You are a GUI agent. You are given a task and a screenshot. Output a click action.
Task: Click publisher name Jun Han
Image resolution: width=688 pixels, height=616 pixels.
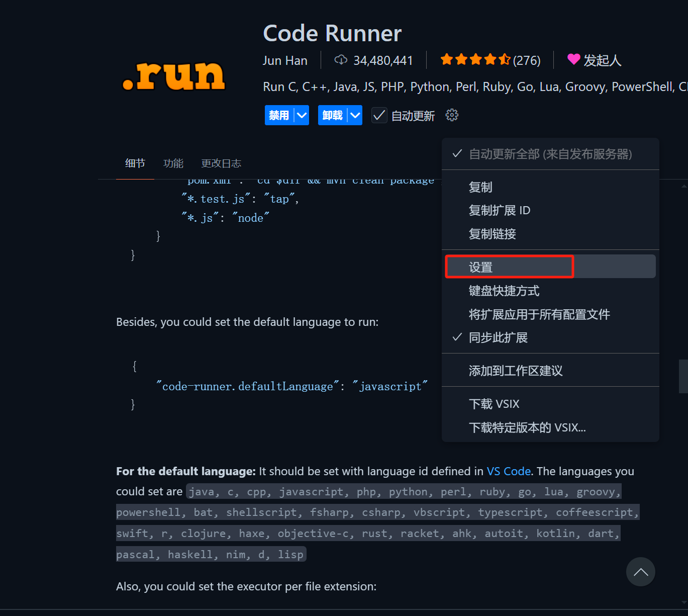(285, 60)
